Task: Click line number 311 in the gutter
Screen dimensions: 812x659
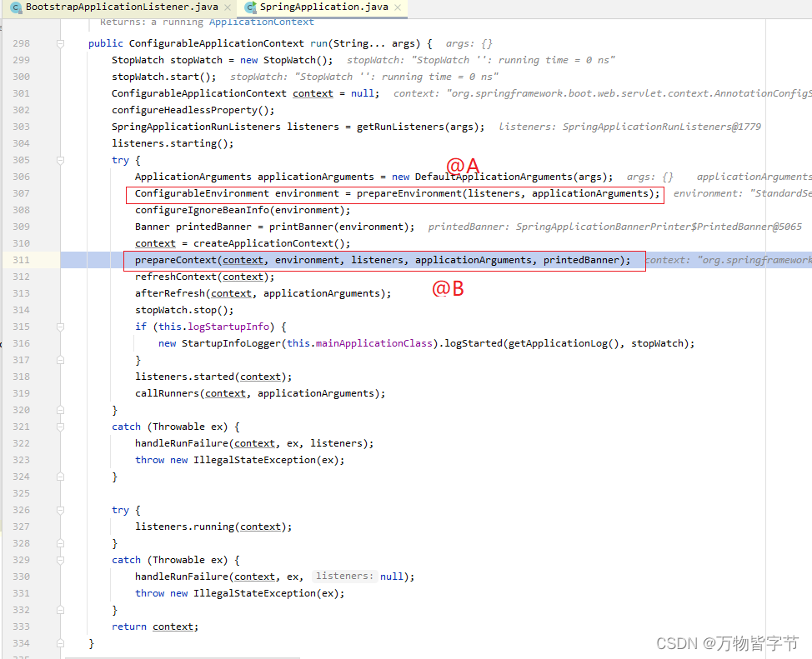Action: [21, 260]
